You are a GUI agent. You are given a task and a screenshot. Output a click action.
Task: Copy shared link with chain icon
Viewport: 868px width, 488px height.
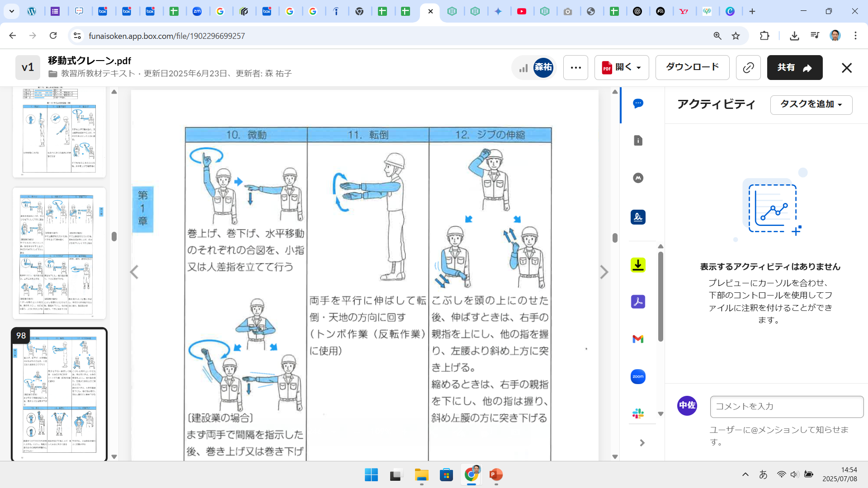748,68
